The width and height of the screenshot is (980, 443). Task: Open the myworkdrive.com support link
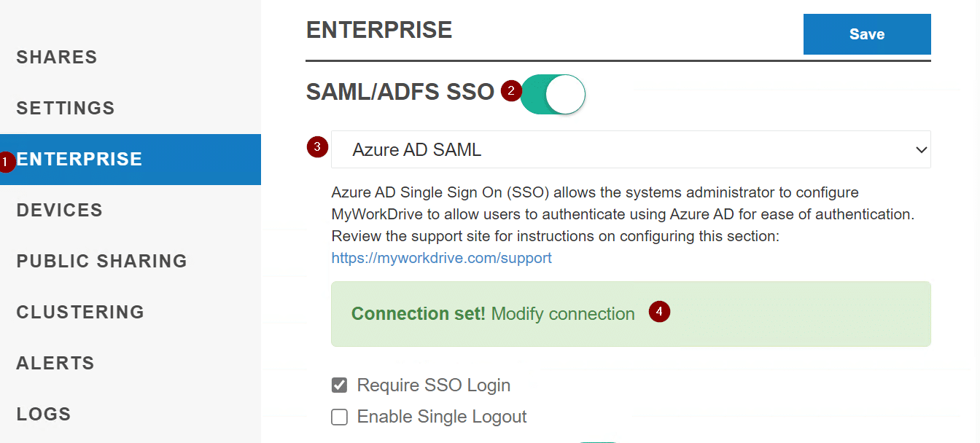tap(442, 257)
